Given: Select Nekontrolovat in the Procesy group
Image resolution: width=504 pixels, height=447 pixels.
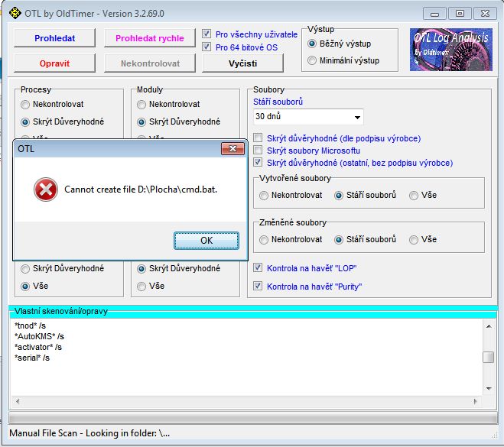Looking at the screenshot, I should [25, 105].
